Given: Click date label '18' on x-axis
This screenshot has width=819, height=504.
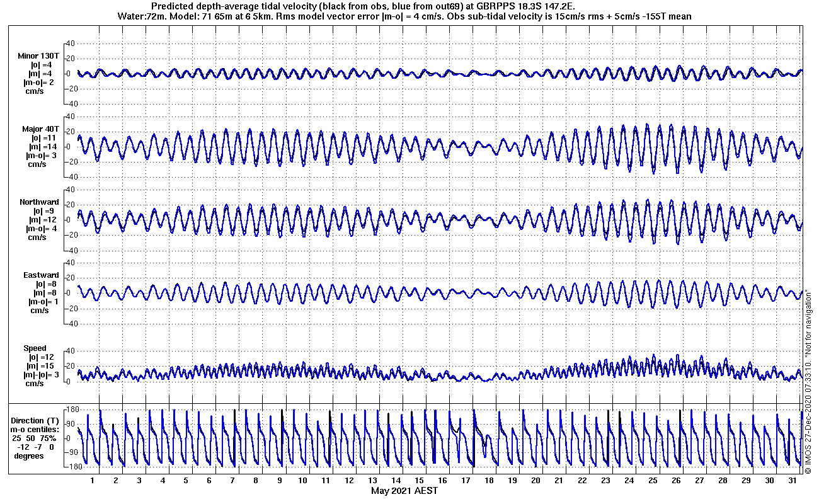Looking at the screenshot, I should pyautogui.click(x=489, y=481).
